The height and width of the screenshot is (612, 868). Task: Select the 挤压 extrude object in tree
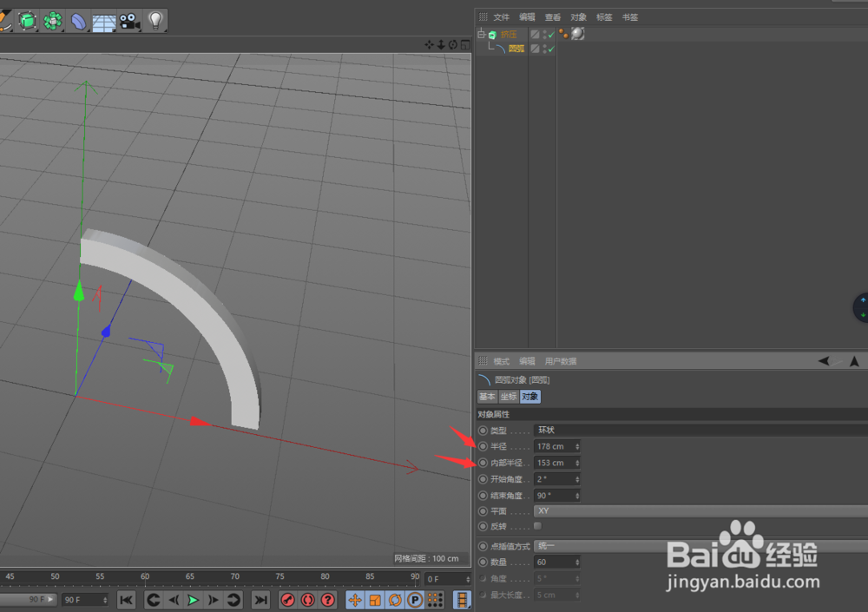pyautogui.click(x=508, y=35)
